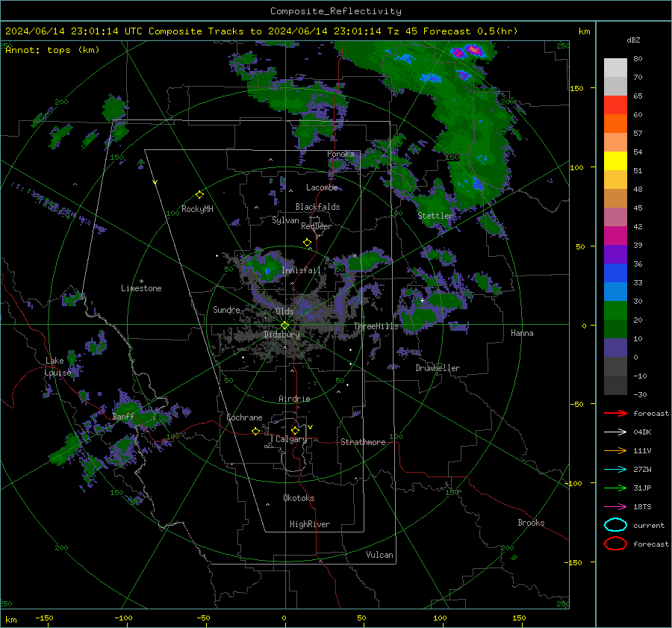This screenshot has width=672, height=628.
Task: Click the light blue swatch between 33 and 30
Action: coord(615,291)
